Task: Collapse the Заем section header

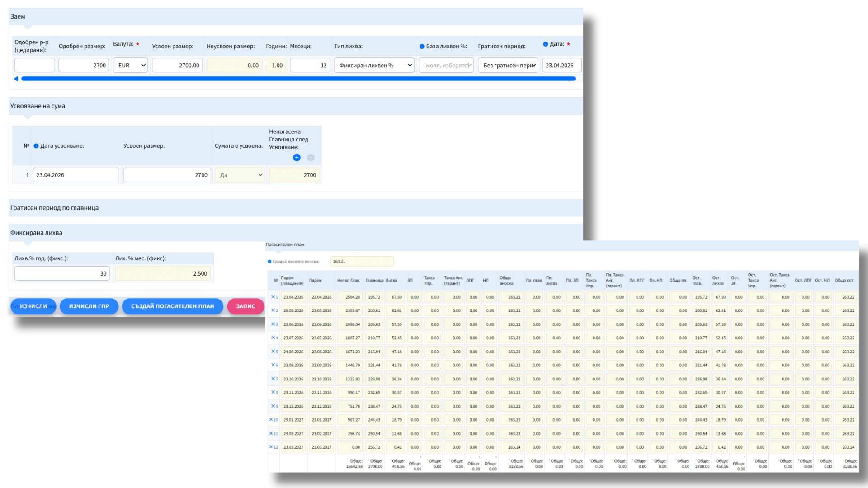Action: [296, 16]
